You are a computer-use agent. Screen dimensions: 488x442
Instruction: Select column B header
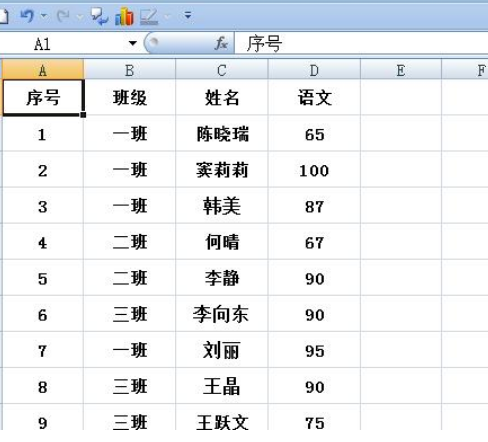[130, 70]
